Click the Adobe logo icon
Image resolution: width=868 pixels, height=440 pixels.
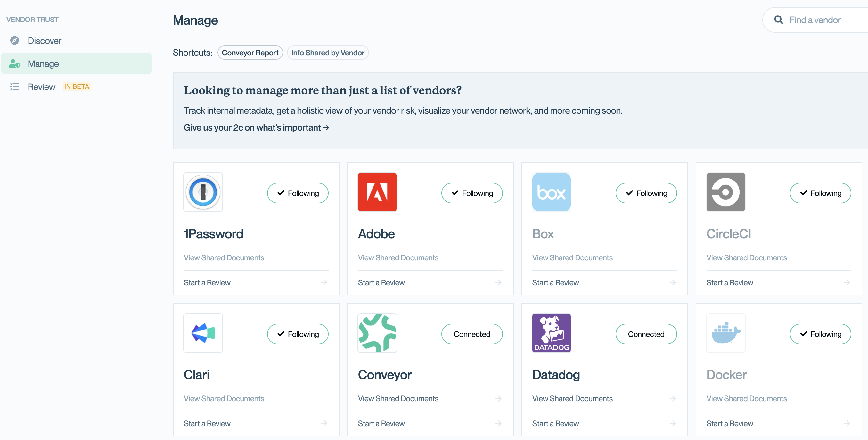377,192
